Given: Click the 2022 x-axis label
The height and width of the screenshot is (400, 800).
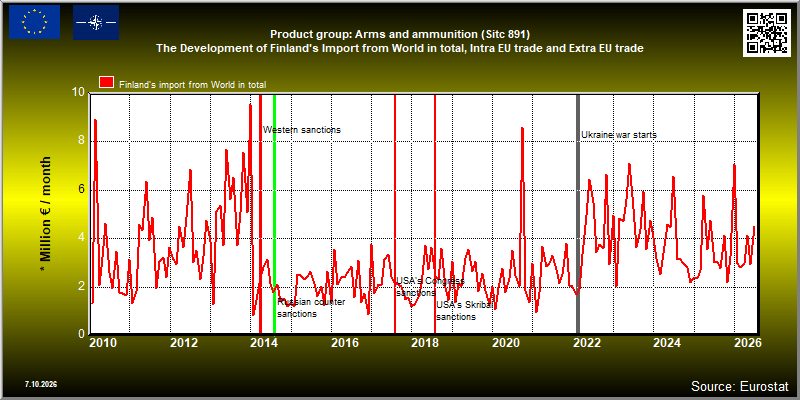Looking at the screenshot, I should (587, 343).
